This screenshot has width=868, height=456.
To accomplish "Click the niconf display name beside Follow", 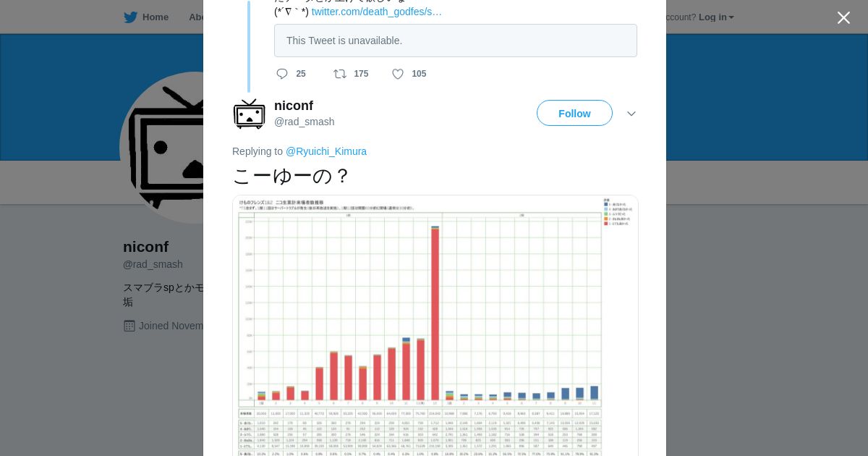I will [x=294, y=106].
